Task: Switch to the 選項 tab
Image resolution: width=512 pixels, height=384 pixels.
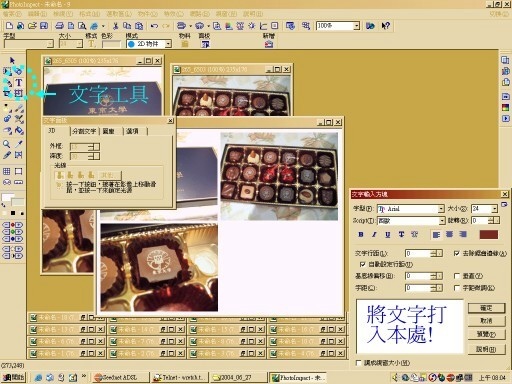Action: point(133,131)
